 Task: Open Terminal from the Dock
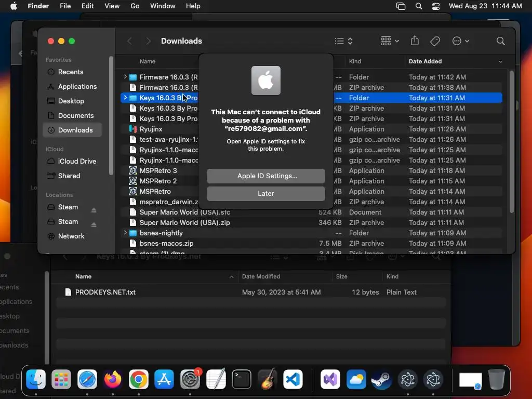[242, 379]
